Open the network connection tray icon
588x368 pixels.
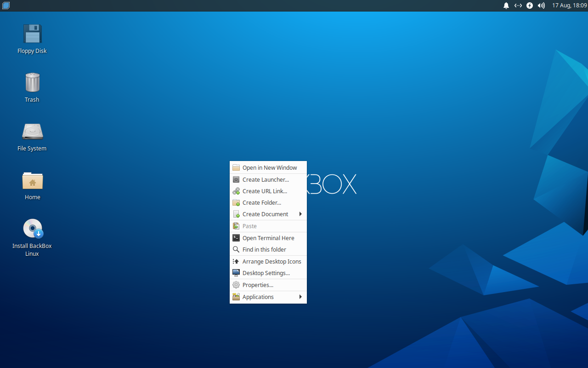518,6
